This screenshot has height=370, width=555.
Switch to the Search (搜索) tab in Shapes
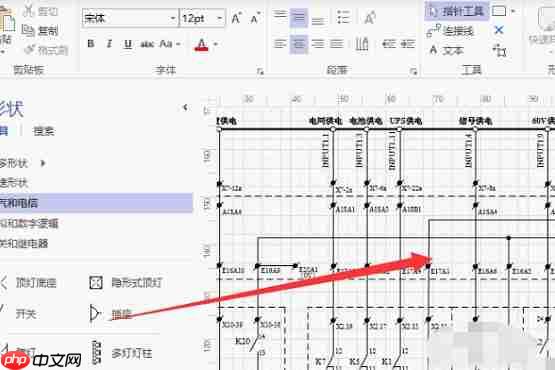coord(44,131)
